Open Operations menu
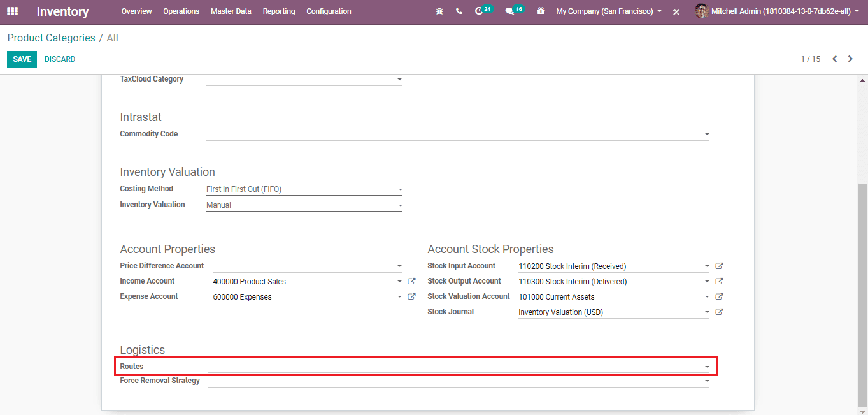 point(181,11)
